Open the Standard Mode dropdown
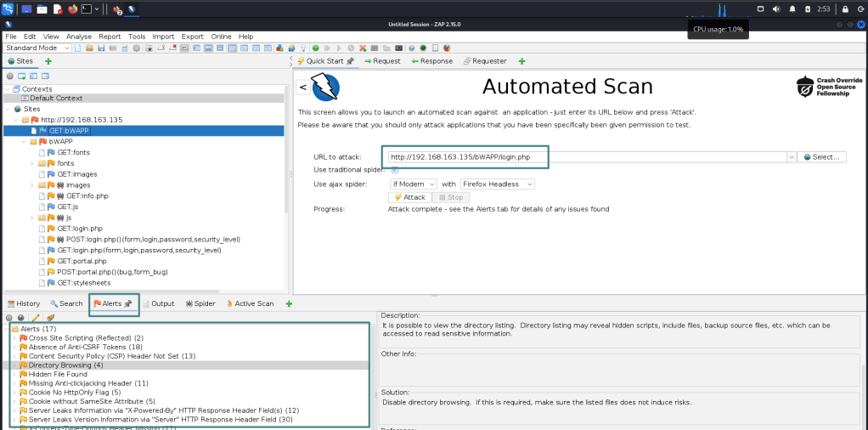The image size is (868, 430). click(x=37, y=48)
